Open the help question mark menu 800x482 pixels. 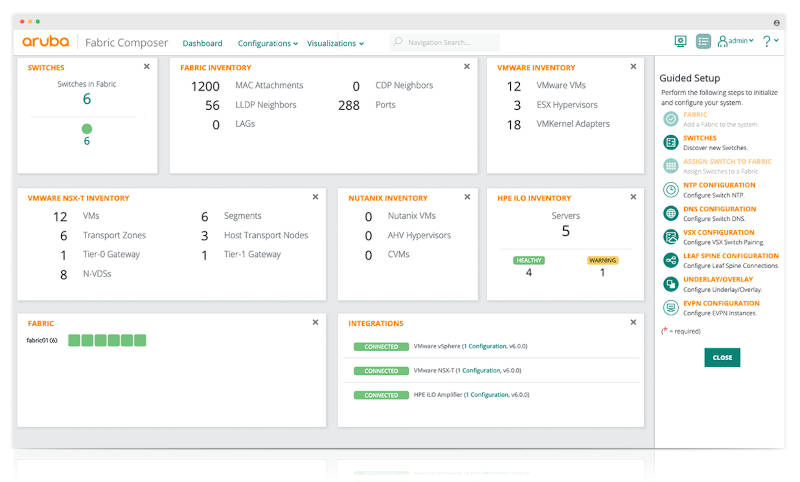point(769,42)
